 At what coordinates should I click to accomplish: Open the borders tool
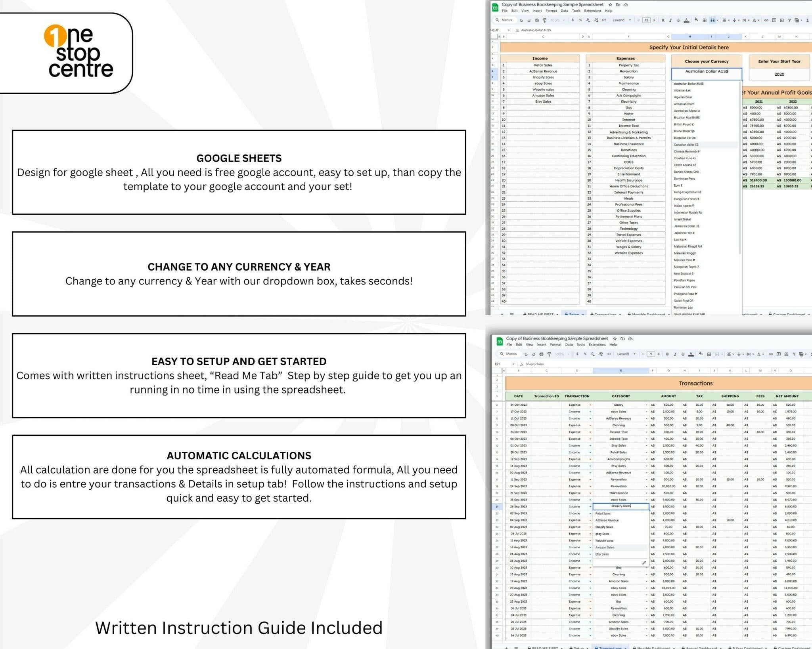point(705,20)
